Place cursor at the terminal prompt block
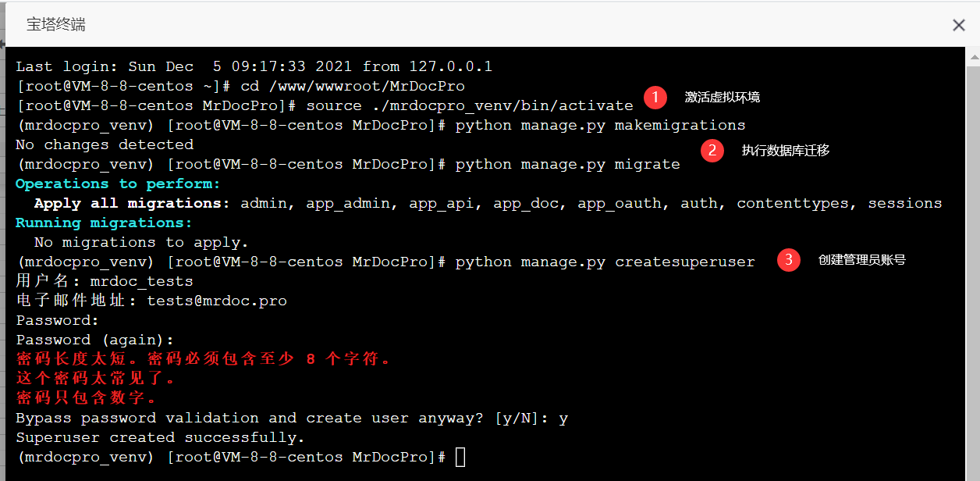Viewport: 980px width, 481px height. point(460,457)
